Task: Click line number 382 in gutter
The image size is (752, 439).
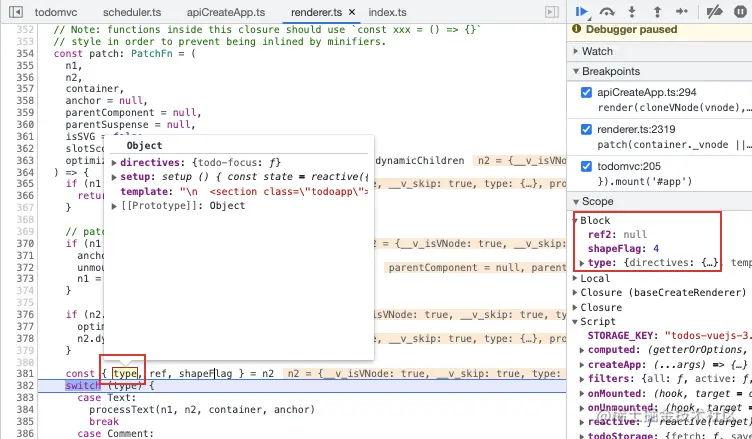Action: (25, 386)
